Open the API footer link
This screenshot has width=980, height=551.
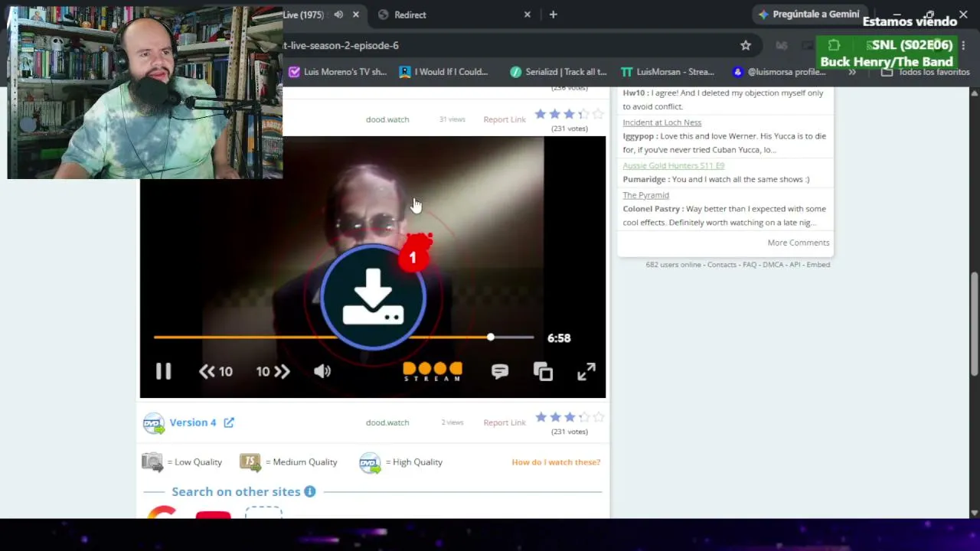[x=795, y=265]
